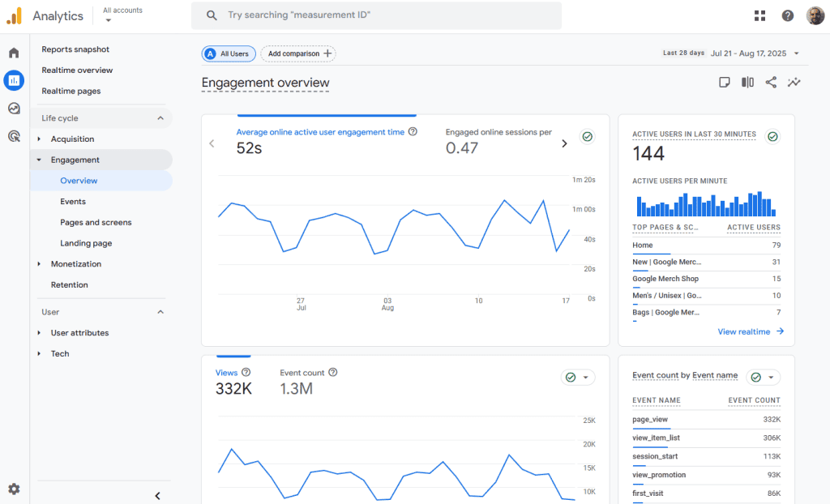Select Pages and screens report
The height and width of the screenshot is (504, 830).
(x=96, y=222)
